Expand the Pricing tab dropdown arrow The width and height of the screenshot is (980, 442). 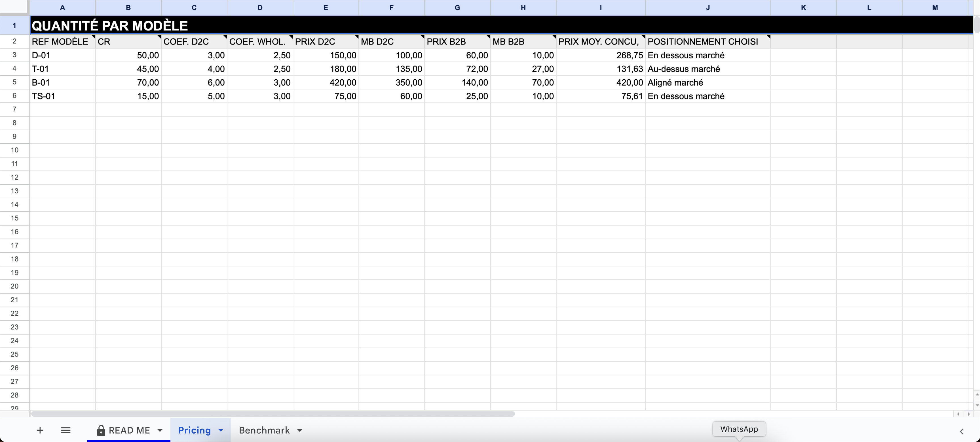(x=221, y=430)
